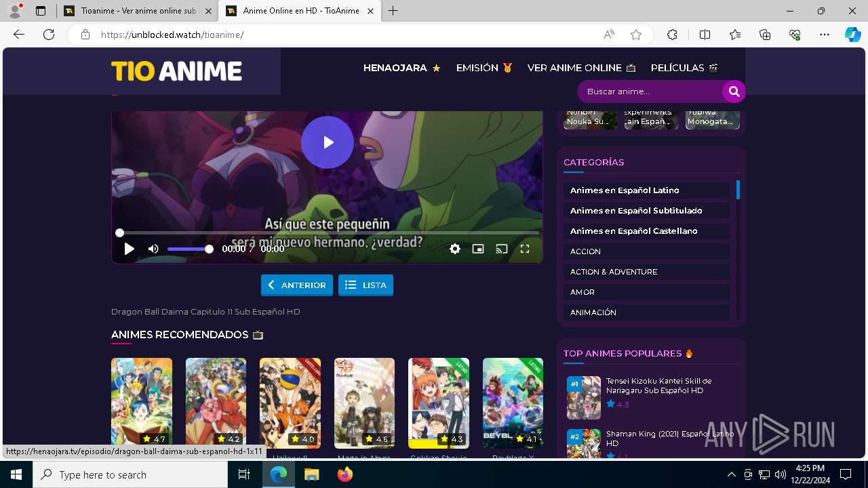Go back in the browser

19,35
